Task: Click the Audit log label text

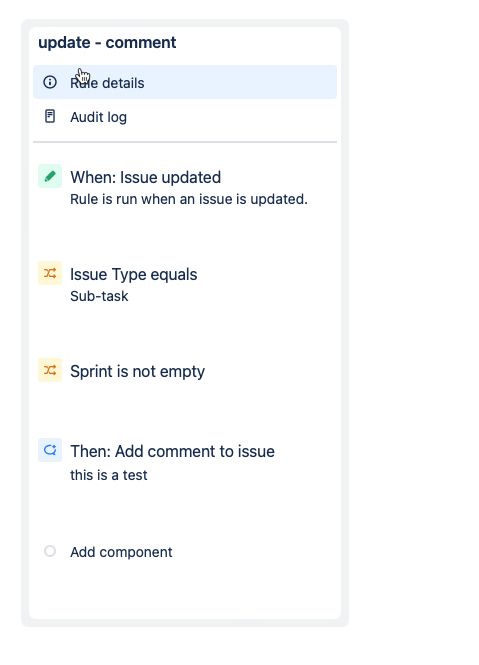Action: (98, 117)
